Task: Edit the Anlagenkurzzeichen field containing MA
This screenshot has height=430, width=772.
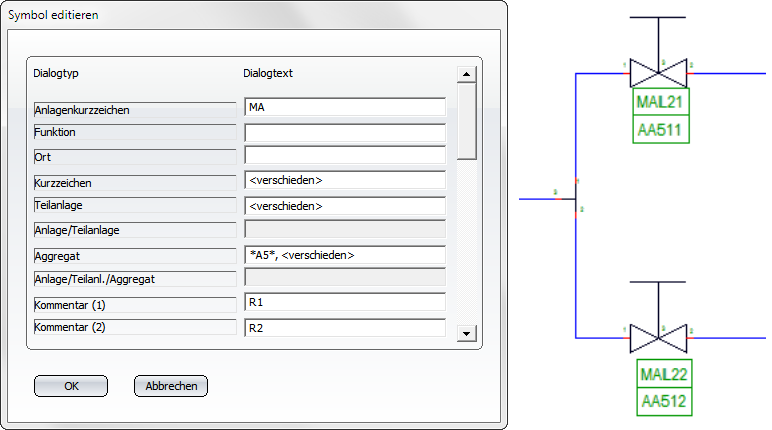Action: 345,107
